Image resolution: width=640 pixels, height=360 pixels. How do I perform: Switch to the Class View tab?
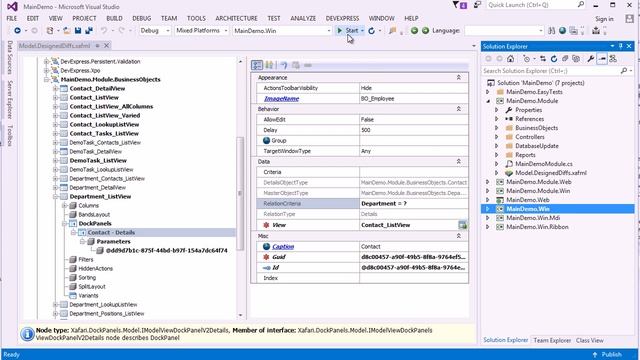coord(589,340)
